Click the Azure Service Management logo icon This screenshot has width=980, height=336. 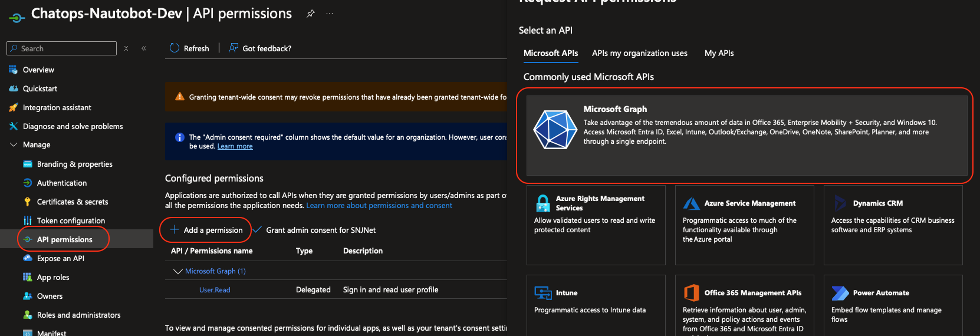point(691,203)
